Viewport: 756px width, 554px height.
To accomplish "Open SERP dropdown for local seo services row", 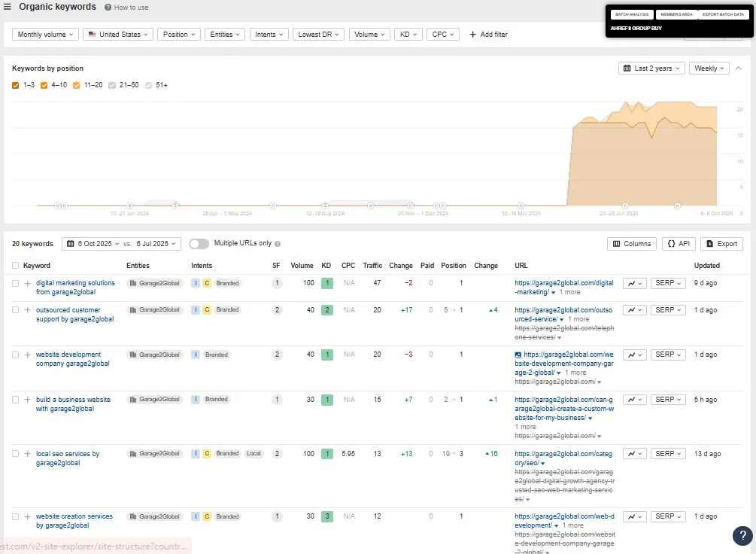I will point(668,454).
